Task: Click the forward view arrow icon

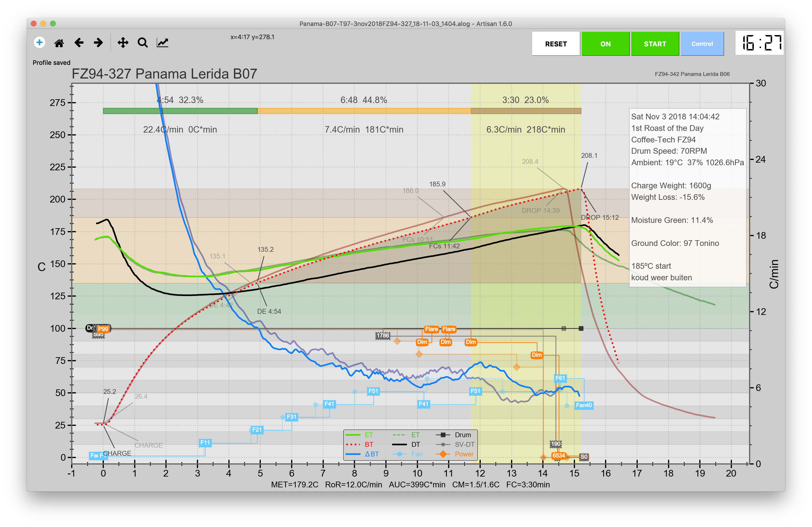Action: [98, 43]
